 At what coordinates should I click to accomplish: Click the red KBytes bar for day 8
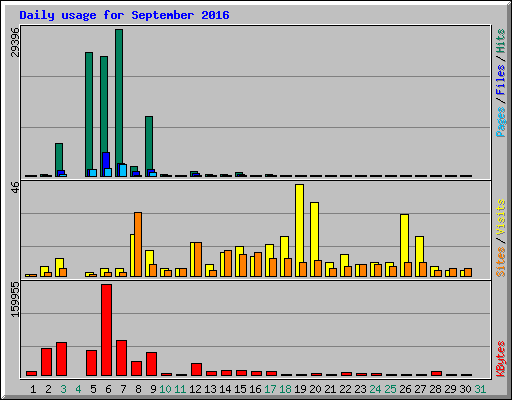(137, 369)
